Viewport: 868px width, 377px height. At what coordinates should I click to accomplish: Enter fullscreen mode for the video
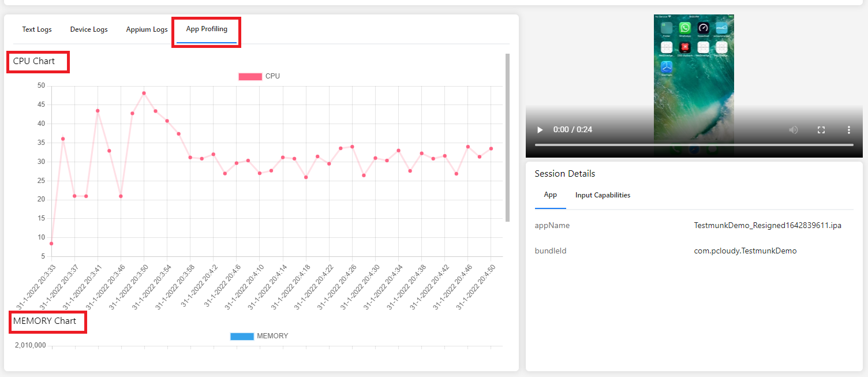tap(821, 130)
